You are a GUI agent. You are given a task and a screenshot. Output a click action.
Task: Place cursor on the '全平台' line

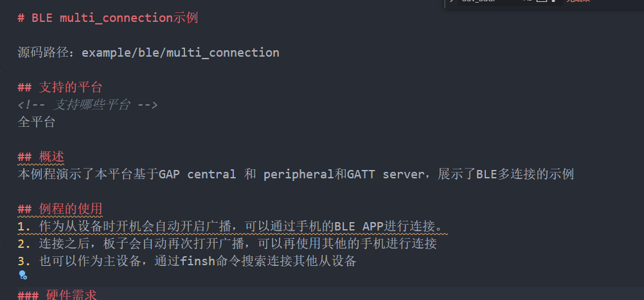tap(36, 122)
